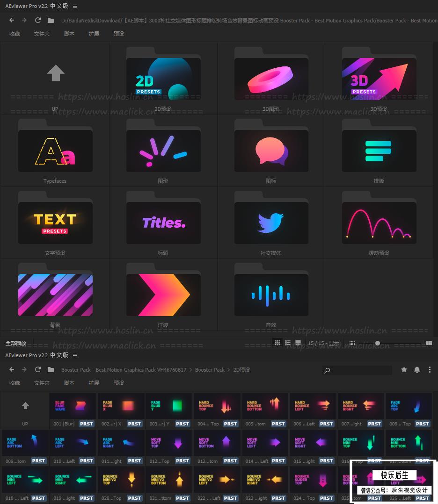Open the 图标 folder with the chat bubble
The height and width of the screenshot is (504, 438).
click(x=271, y=151)
